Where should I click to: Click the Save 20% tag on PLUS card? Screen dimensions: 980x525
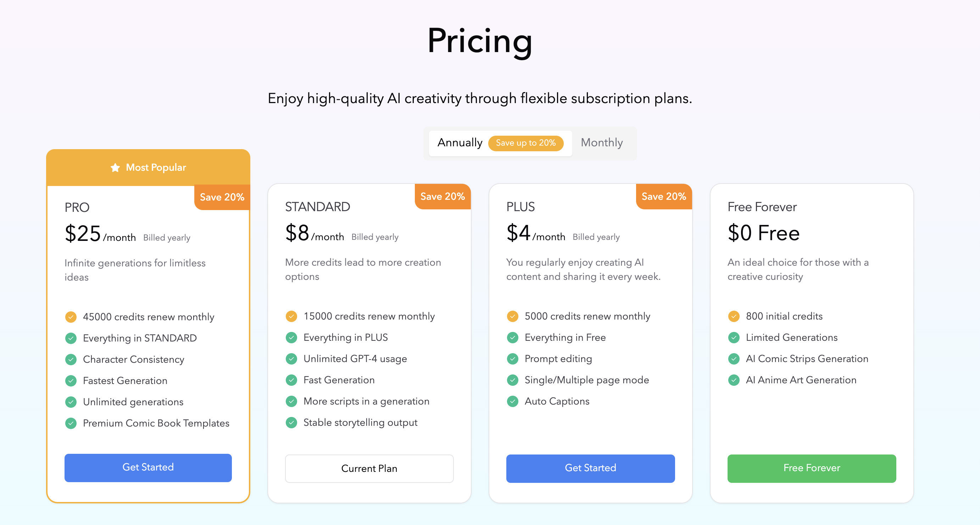point(663,196)
